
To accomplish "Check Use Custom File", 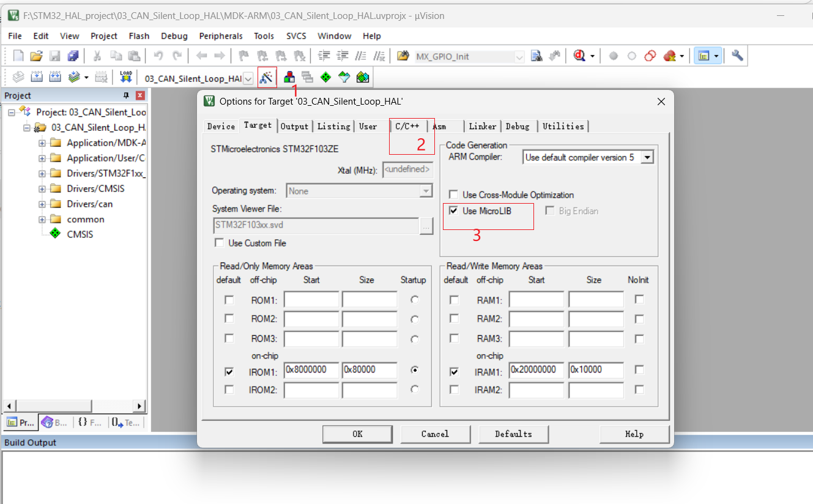I will [219, 243].
